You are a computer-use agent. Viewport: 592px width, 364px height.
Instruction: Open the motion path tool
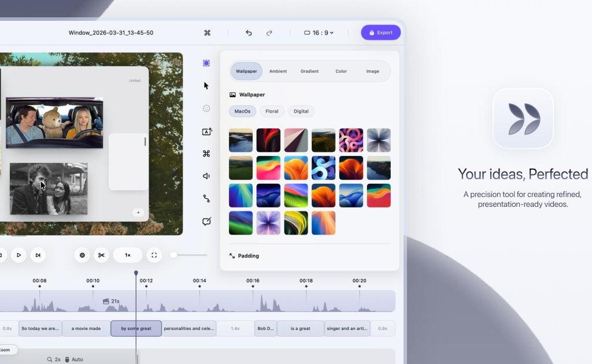(x=206, y=199)
